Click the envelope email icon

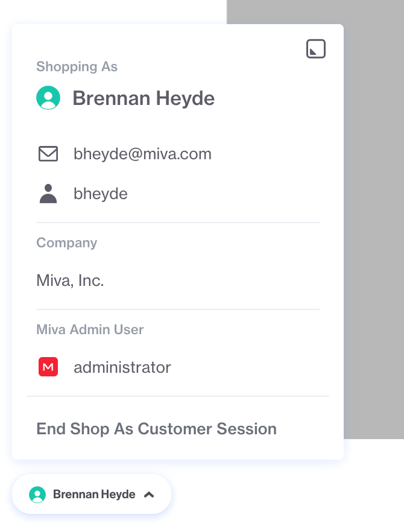point(48,154)
